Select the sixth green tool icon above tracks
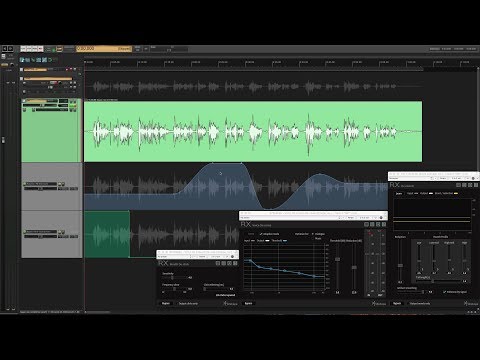This screenshot has height=360, width=480. click(x=50, y=60)
